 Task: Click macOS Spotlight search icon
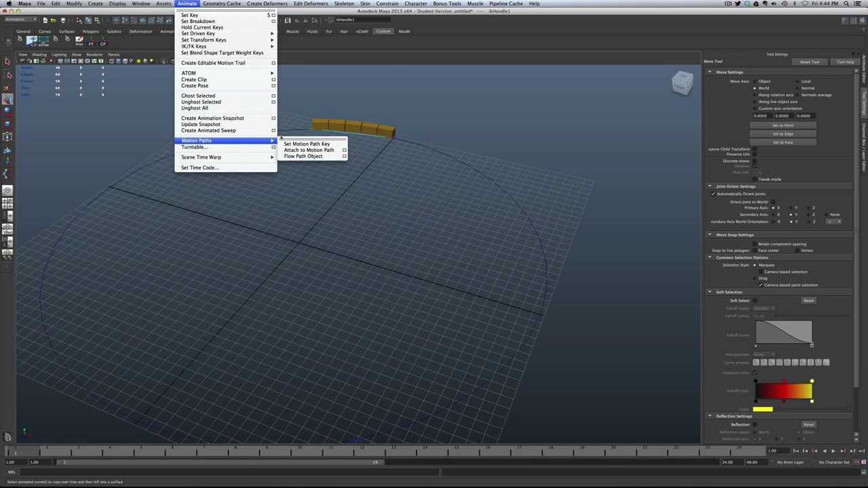(846, 3)
